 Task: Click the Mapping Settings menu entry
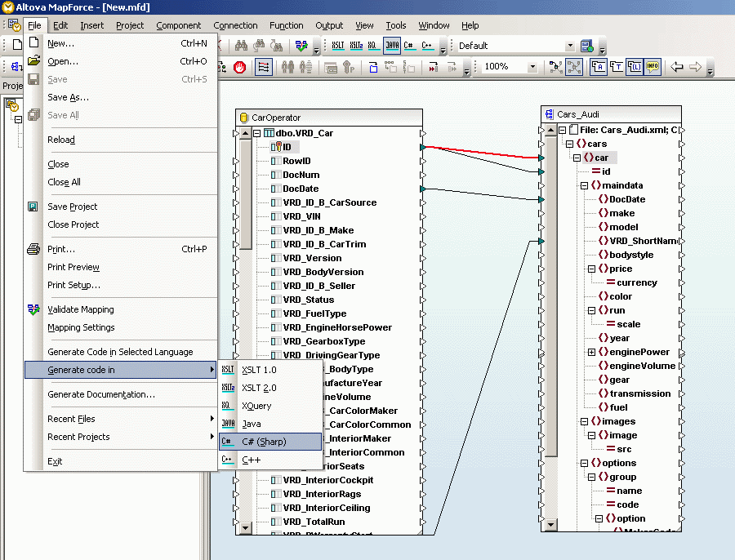tap(121, 327)
